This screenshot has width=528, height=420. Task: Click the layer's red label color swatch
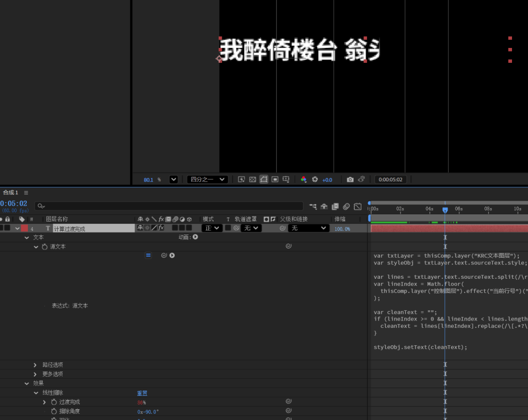point(24,228)
